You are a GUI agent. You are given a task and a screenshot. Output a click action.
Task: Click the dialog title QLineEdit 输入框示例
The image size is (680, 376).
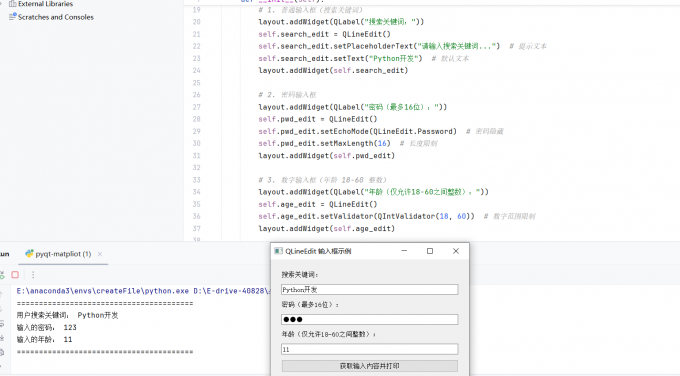pos(318,251)
